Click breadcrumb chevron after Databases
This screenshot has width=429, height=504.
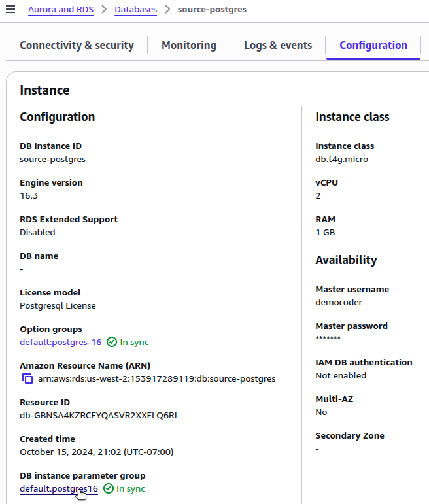point(167,10)
